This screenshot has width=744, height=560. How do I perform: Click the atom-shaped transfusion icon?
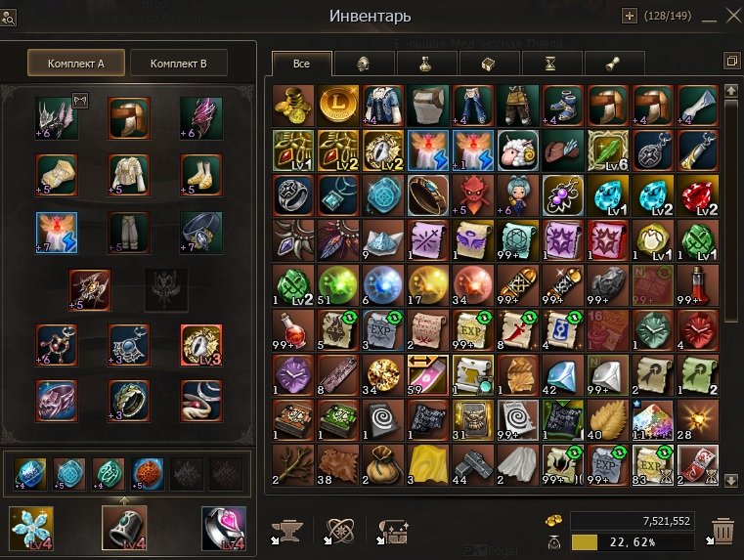pyautogui.click(x=339, y=532)
